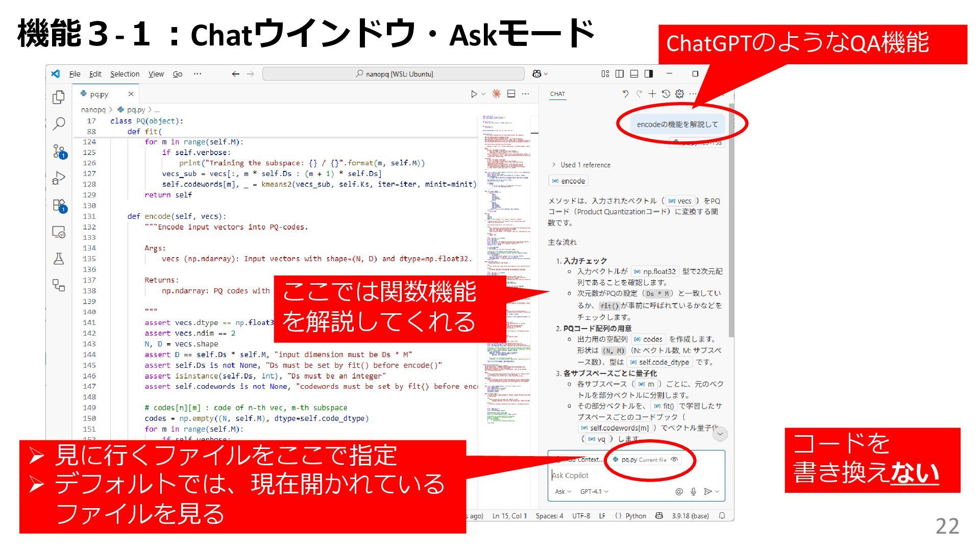The image size is (980, 551).
Task: Start voice chat with microphone icon
Action: tap(693, 491)
